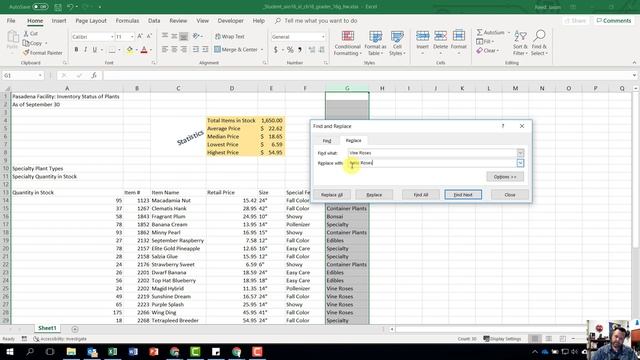
Task: Toggle AutoSave switch
Action: 40,7
